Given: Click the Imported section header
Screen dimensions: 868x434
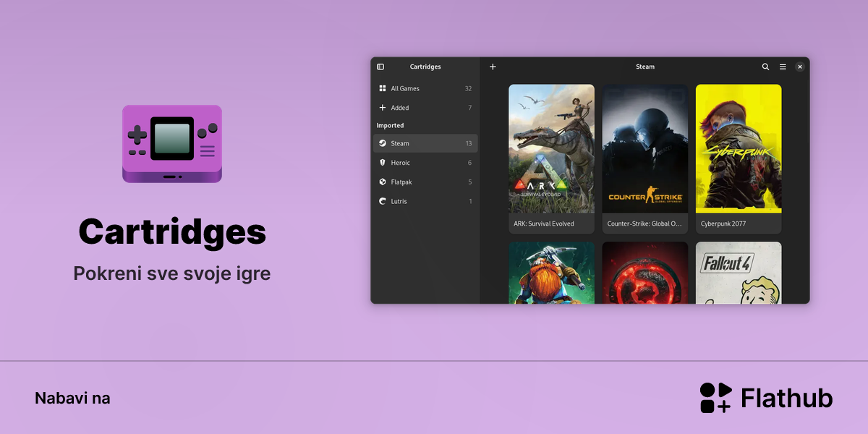Looking at the screenshot, I should 390,125.
